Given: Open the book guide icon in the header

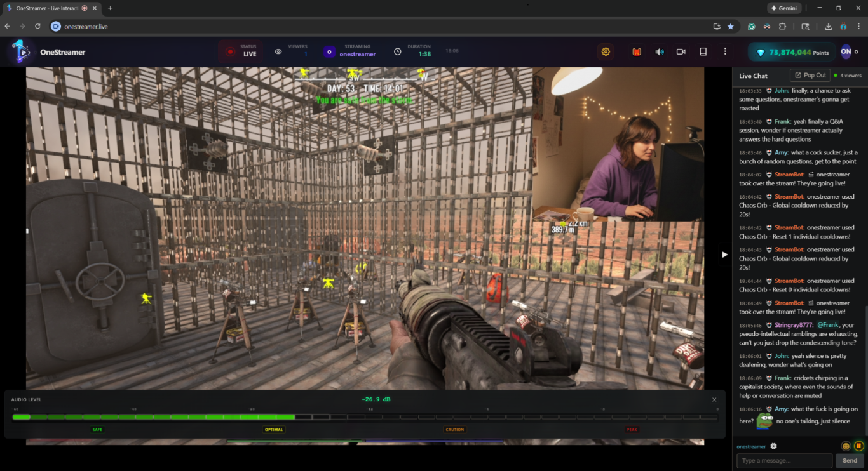Looking at the screenshot, I should coord(703,52).
